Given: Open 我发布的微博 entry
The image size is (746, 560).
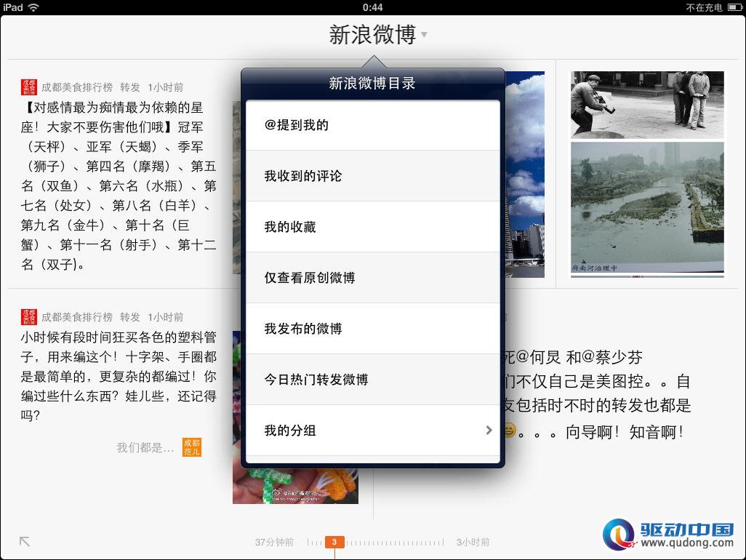Looking at the screenshot, I should coord(373,329).
